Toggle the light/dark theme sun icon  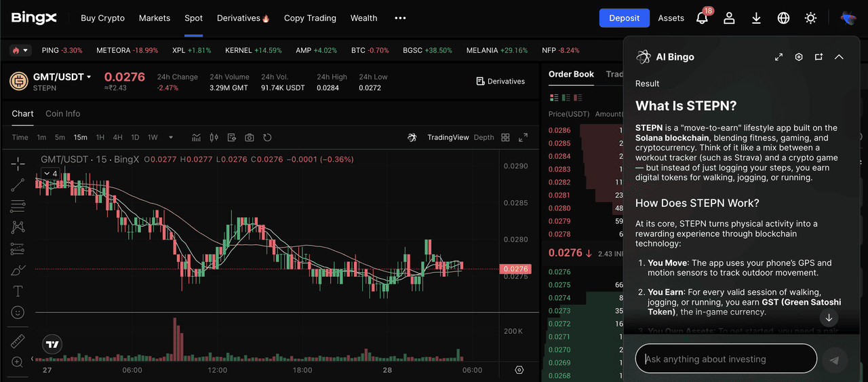[x=810, y=18]
